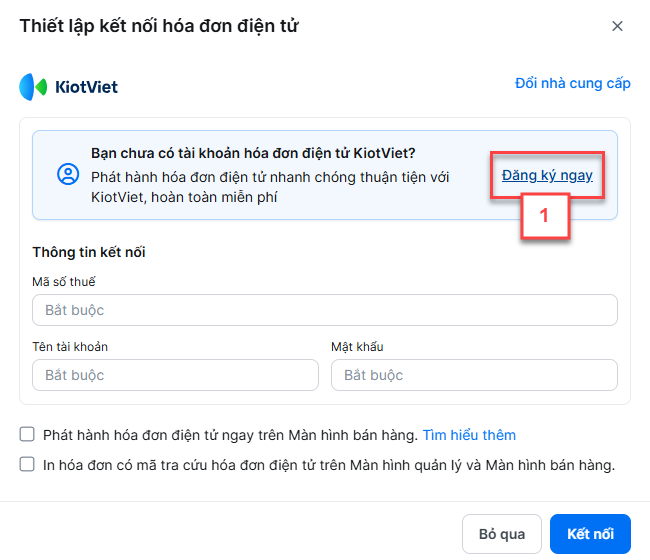
Task: Click the "Tên tài khoản" label
Action: [70, 347]
